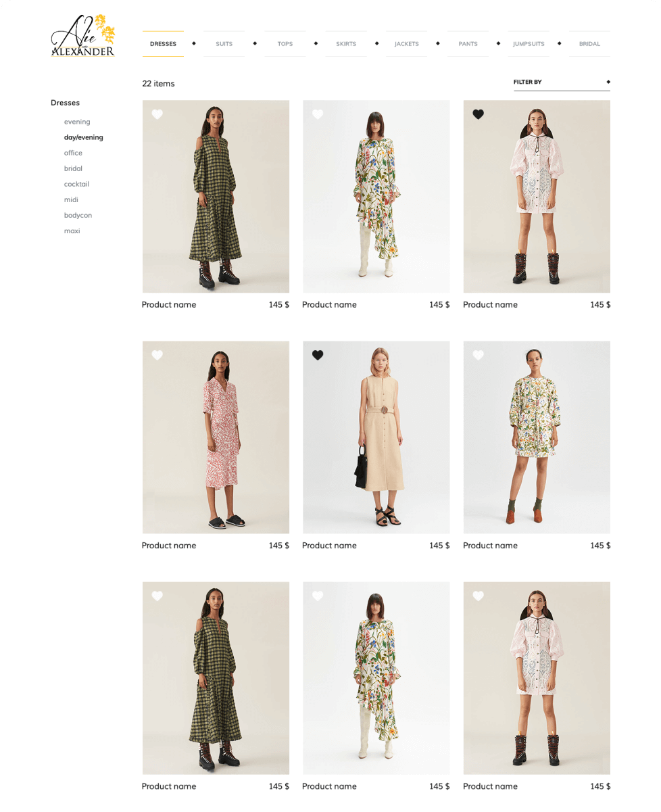Screen dimensions: 661x812
Task: Select the Bridal tab in top navigation
Action: coord(589,44)
